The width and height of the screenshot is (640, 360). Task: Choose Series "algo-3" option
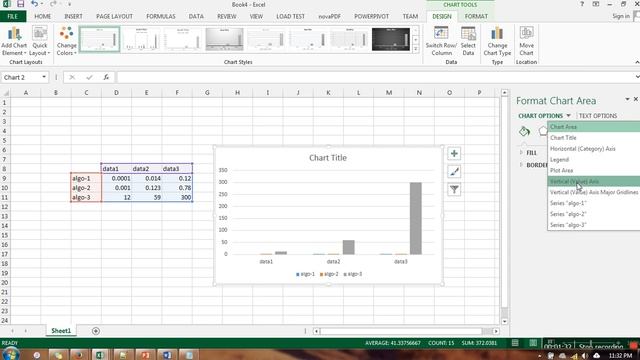(x=594, y=225)
